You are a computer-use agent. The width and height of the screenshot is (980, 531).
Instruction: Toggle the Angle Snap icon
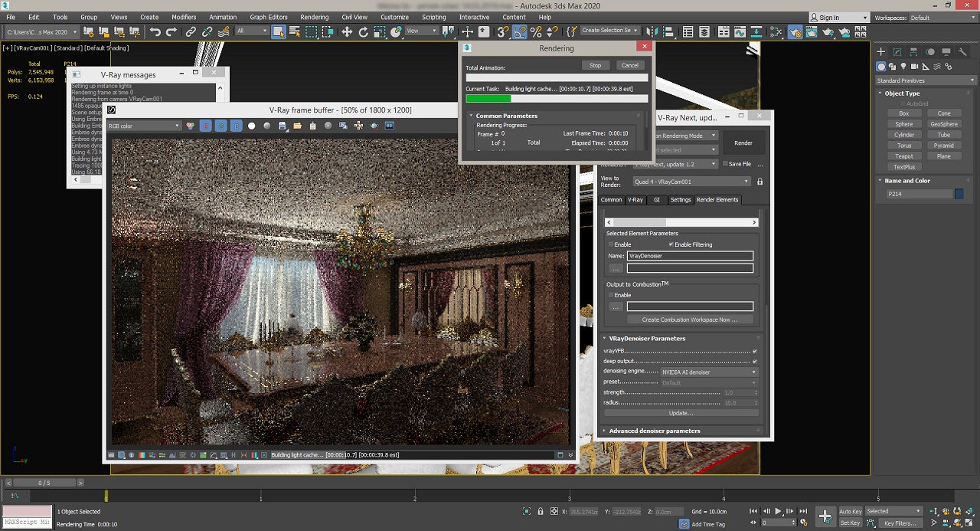point(520,31)
